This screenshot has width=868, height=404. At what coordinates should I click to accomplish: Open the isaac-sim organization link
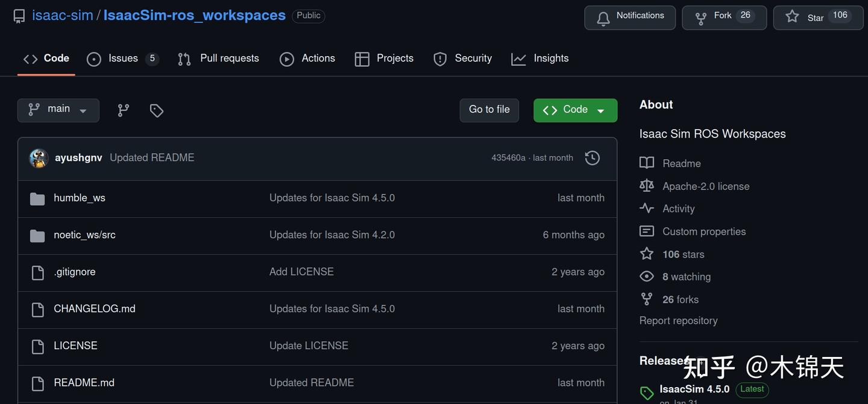coord(62,16)
